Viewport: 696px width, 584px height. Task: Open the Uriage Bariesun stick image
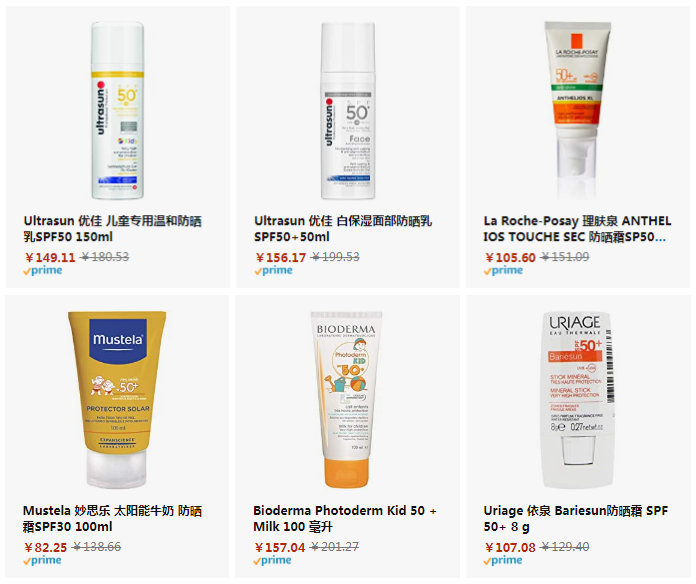click(x=578, y=399)
